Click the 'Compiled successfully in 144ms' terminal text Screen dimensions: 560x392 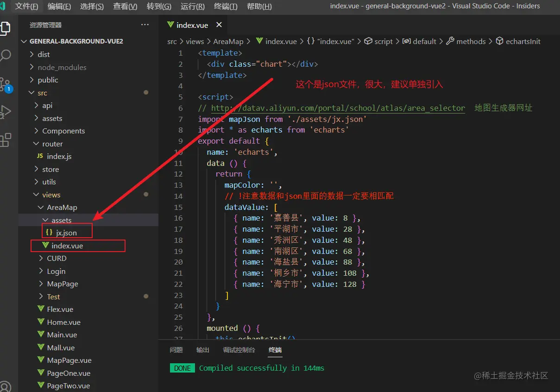[x=262, y=368]
